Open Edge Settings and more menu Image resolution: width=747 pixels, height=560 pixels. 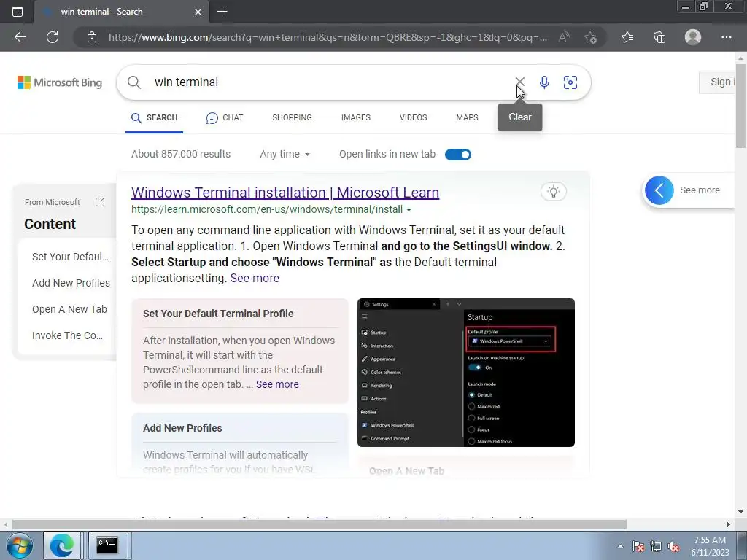pyautogui.click(x=726, y=37)
